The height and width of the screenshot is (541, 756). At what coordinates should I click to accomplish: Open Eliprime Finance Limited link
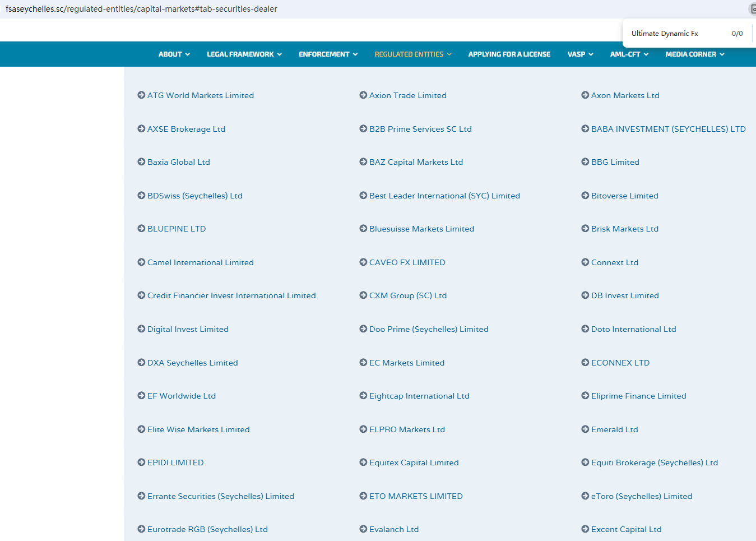click(638, 396)
